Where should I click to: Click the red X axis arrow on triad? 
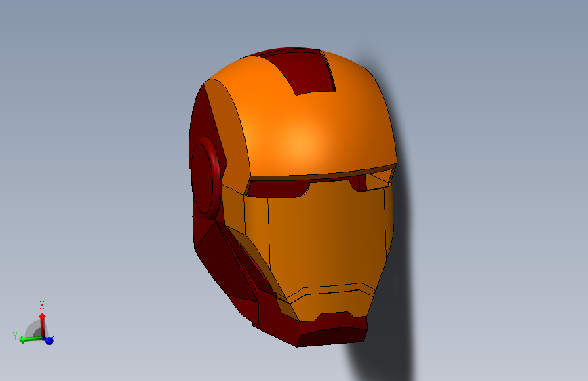pyautogui.click(x=42, y=324)
